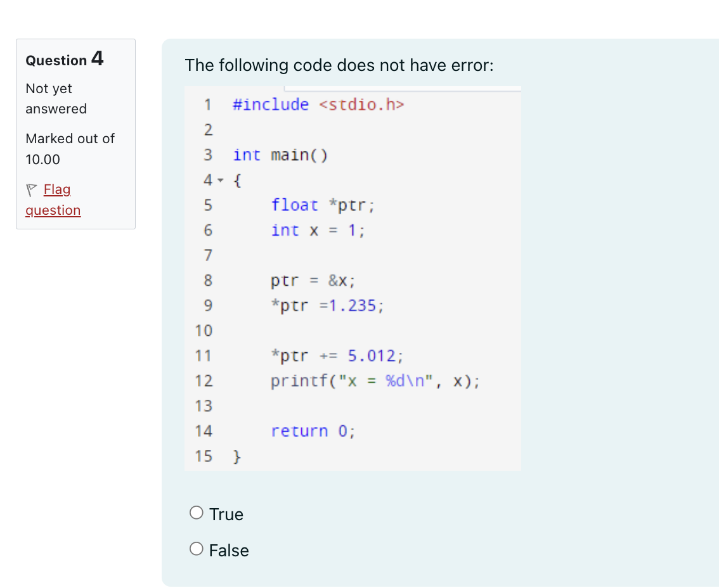This screenshot has width=719, height=588.
Task: Select the False radio button
Action: click(x=196, y=548)
